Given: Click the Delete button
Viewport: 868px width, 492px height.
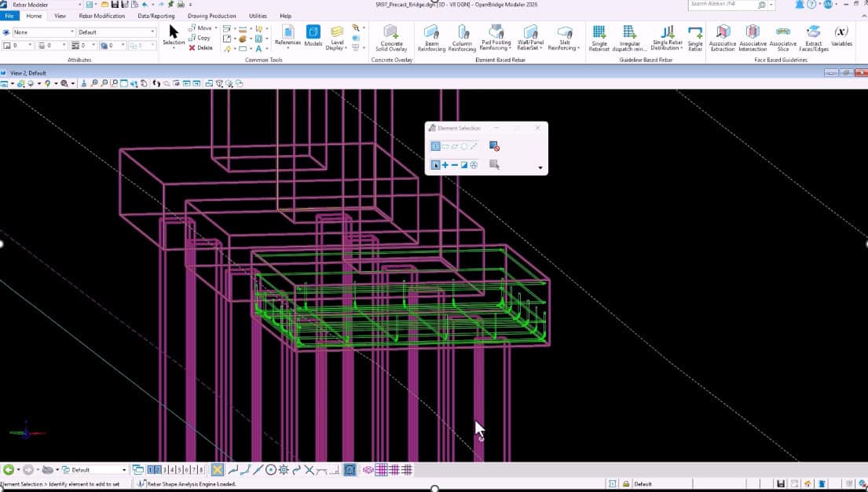Looking at the screenshot, I should [x=200, y=48].
